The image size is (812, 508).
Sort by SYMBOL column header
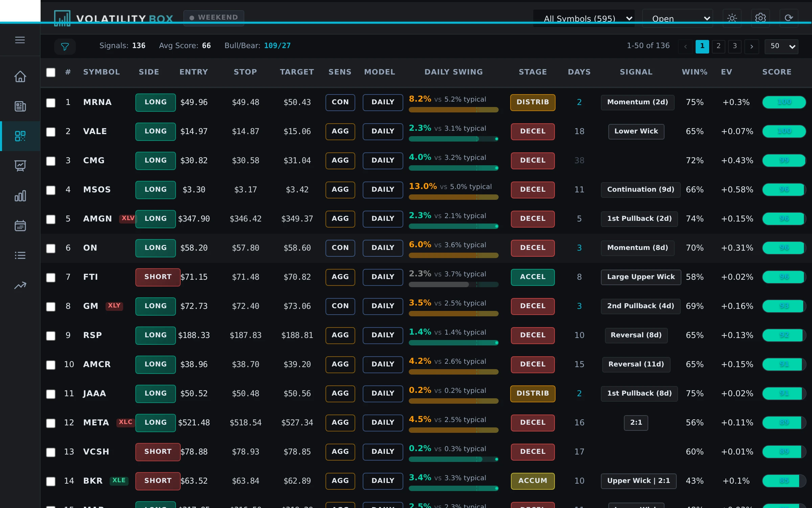[x=101, y=72]
